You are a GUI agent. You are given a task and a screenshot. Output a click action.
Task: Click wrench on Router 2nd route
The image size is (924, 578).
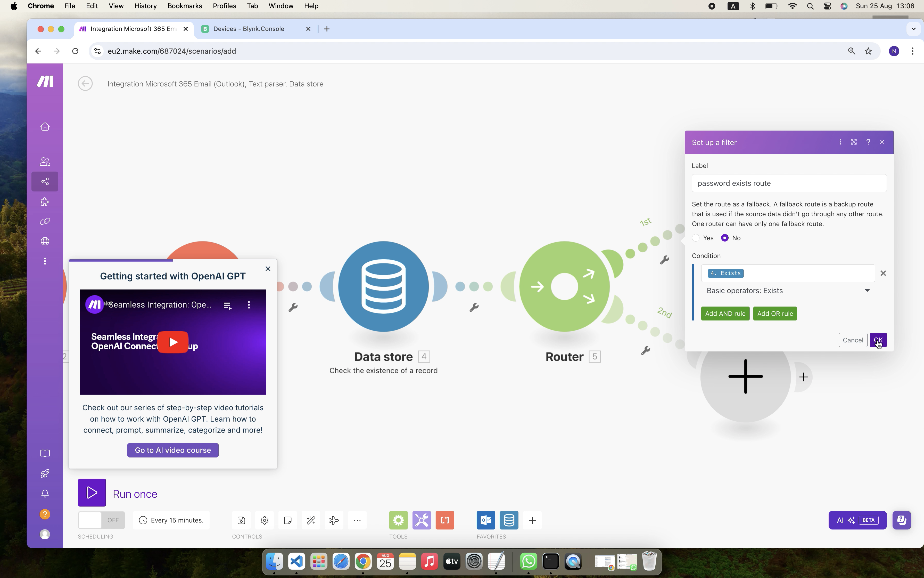tap(645, 351)
